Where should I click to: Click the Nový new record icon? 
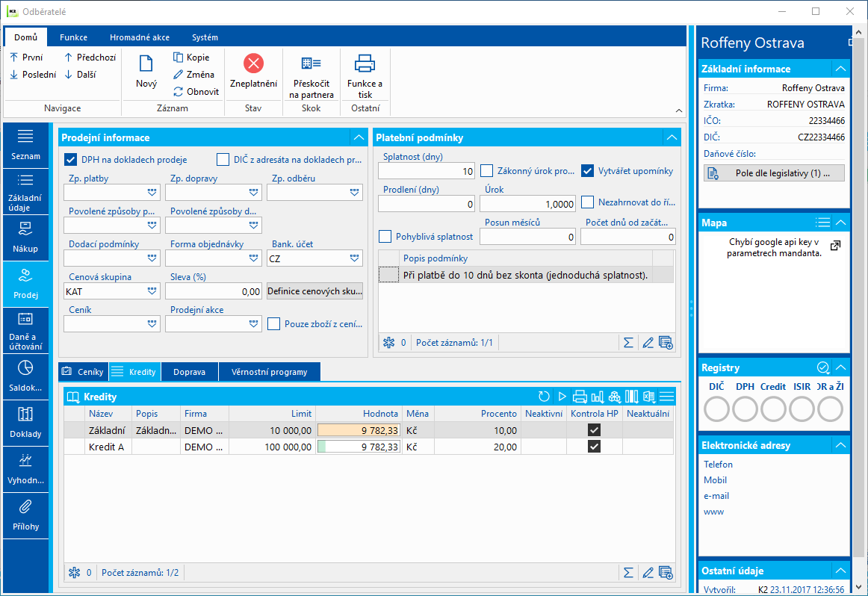[x=146, y=63]
